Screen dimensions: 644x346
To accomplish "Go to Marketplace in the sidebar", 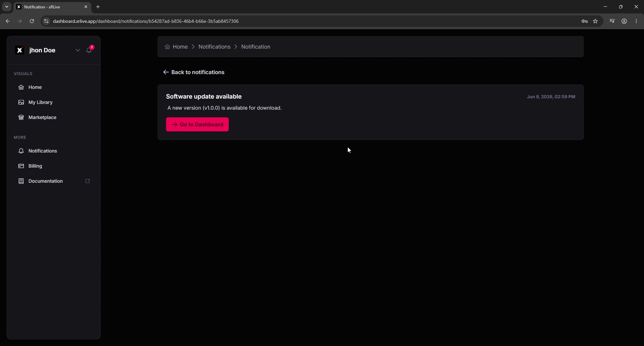I will click(x=54, y=117).
